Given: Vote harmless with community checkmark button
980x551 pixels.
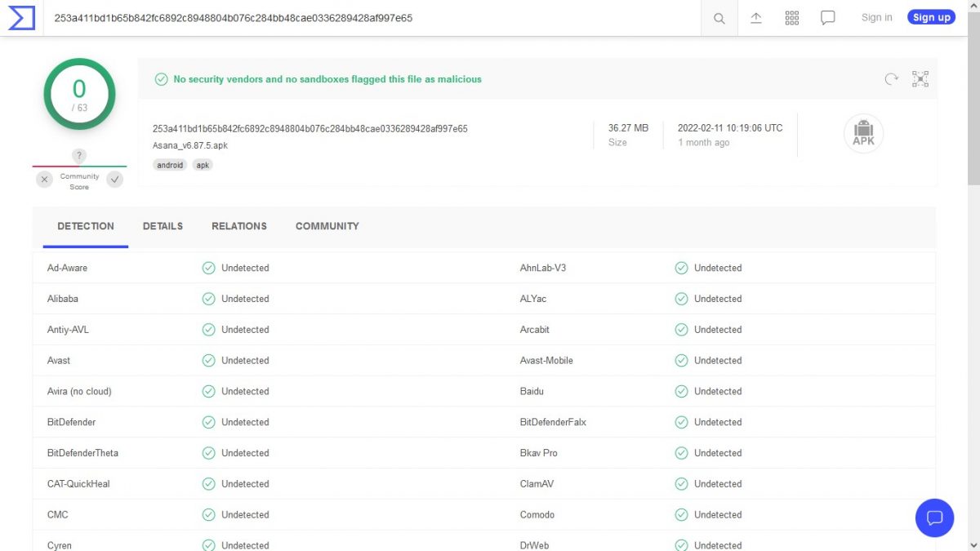Looking at the screenshot, I should (x=115, y=180).
